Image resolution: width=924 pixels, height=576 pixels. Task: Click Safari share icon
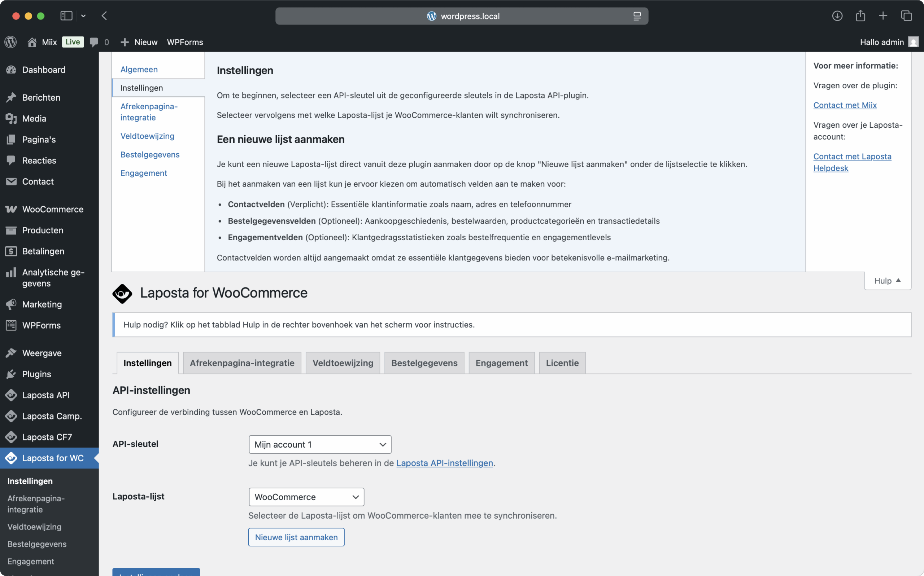(860, 16)
